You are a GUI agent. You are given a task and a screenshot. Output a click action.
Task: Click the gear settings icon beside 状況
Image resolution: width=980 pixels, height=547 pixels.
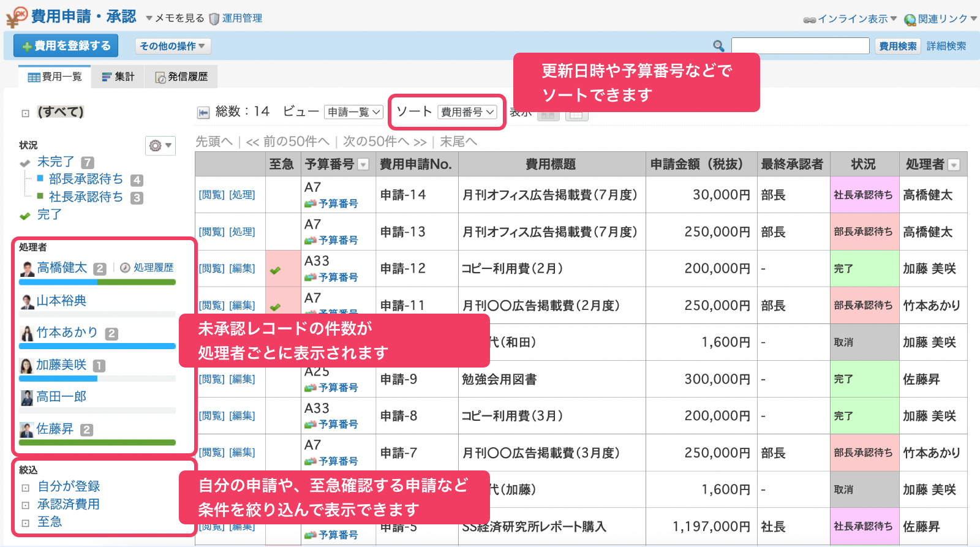point(160,146)
